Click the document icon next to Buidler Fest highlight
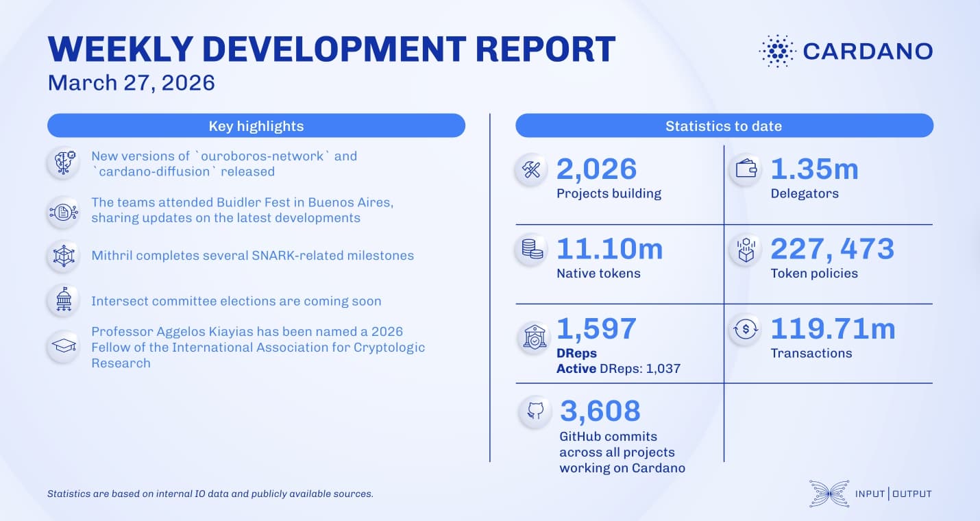 click(63, 213)
